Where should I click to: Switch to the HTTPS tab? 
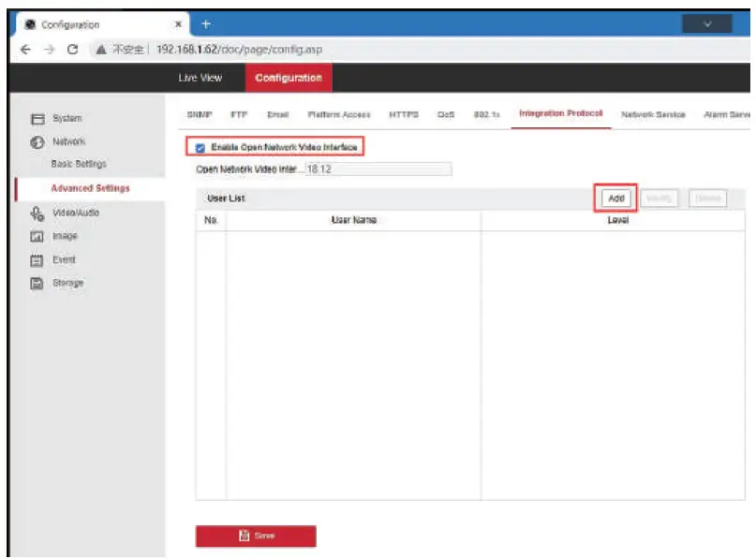click(x=404, y=114)
